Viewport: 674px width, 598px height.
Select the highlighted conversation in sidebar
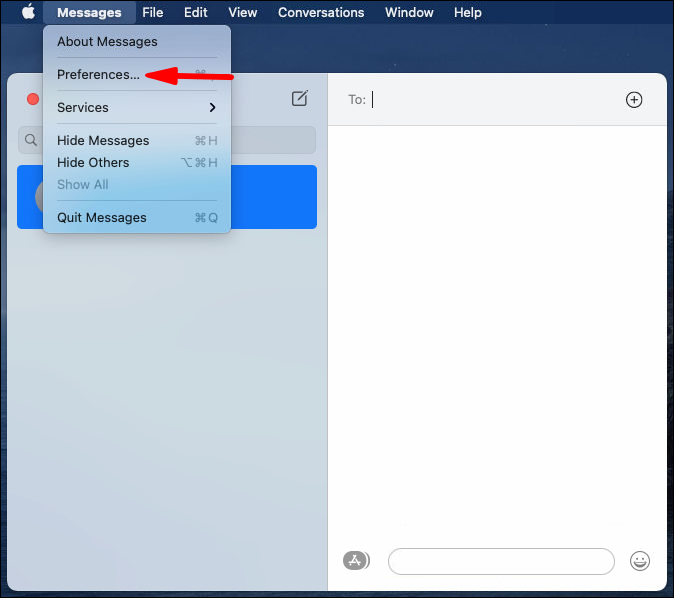pyautogui.click(x=167, y=197)
